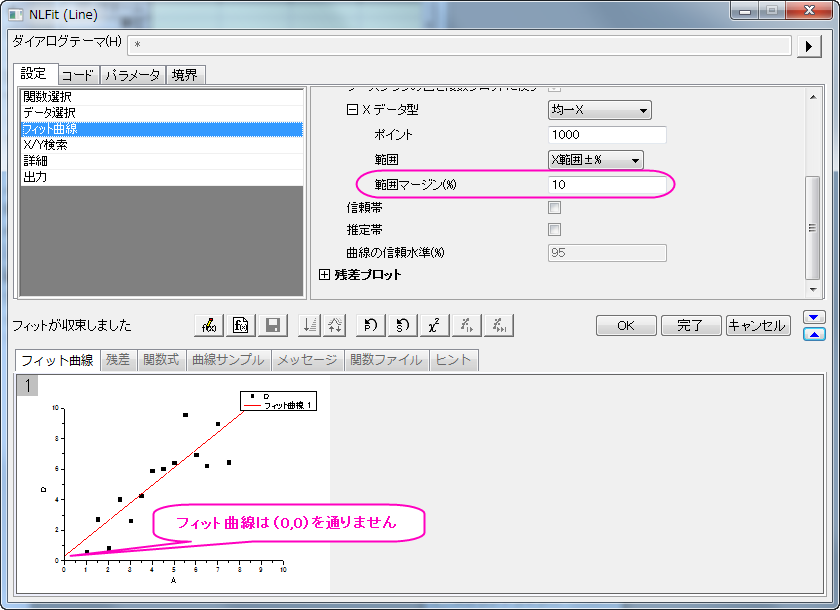Screen dimensions: 840x610
Task: Open the 関数ファイル preview tab
Action: pyautogui.click(x=386, y=360)
